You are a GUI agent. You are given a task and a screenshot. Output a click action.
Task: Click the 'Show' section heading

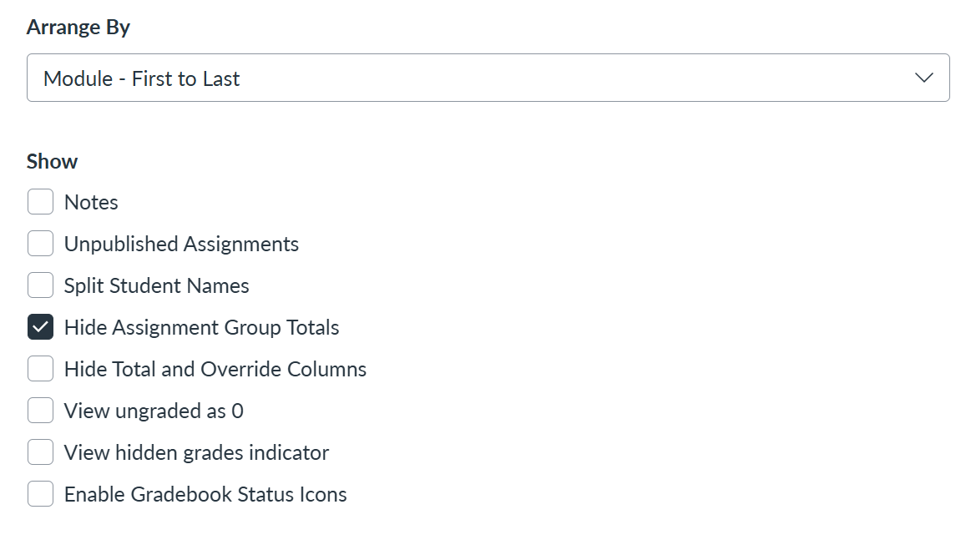click(x=52, y=161)
